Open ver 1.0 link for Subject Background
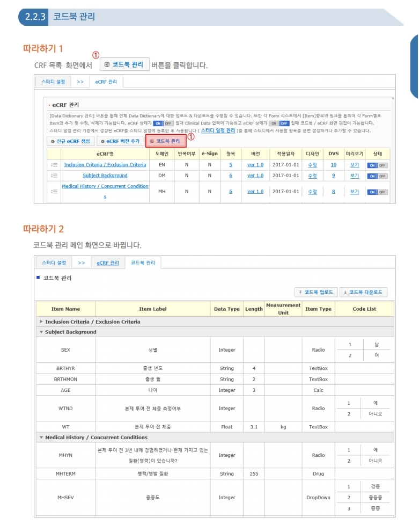Image resolution: width=419 pixels, height=532 pixels. pos(255,176)
